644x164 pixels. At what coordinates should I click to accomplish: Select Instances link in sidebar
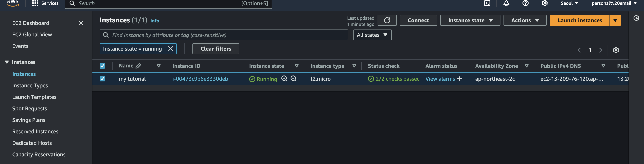click(x=24, y=74)
